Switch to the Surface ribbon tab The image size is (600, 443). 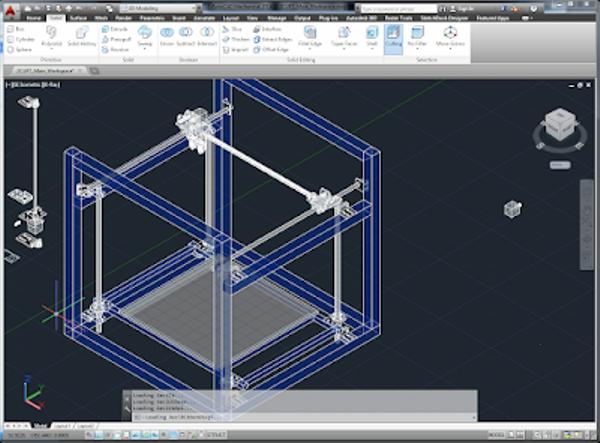[x=77, y=18]
